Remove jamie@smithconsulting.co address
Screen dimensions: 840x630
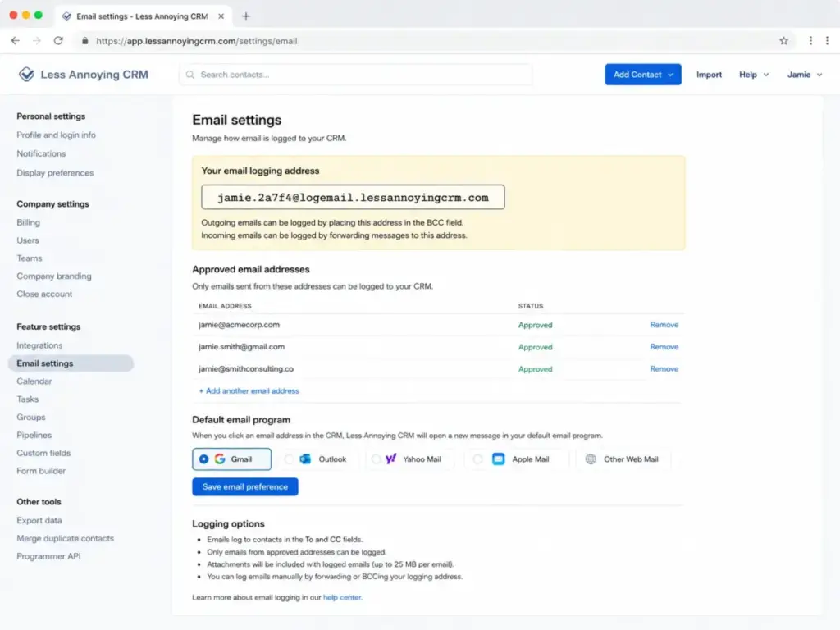(664, 368)
